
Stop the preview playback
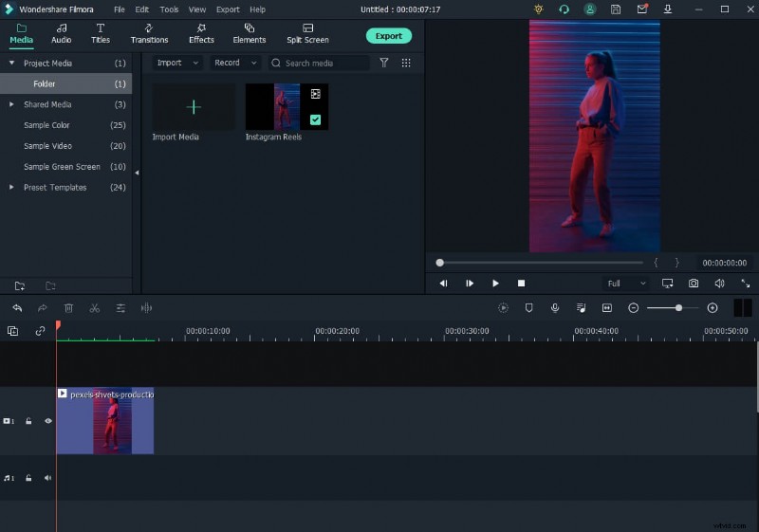pyautogui.click(x=521, y=284)
